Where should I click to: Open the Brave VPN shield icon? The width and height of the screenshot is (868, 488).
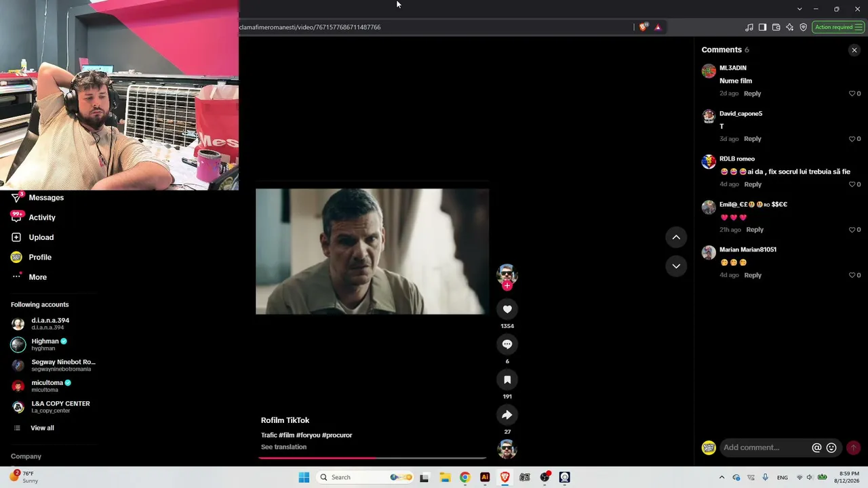click(804, 27)
